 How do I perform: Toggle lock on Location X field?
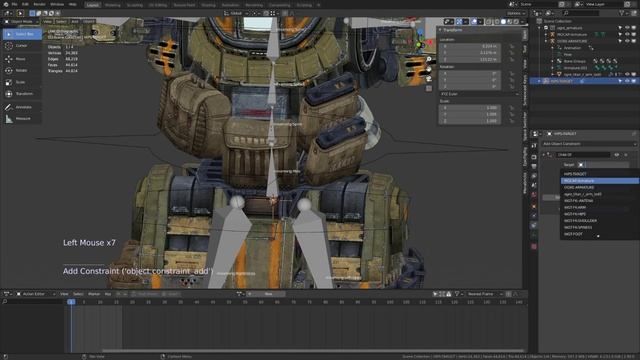pos(512,47)
